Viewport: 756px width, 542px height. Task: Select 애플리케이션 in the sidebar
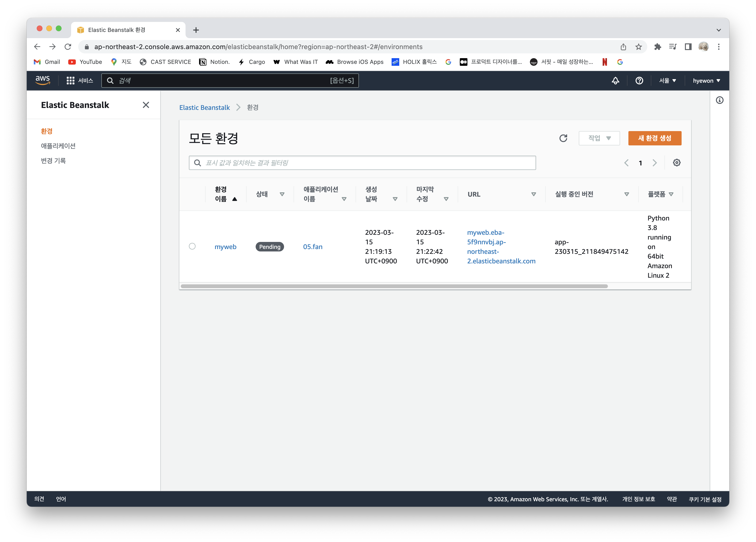pos(58,146)
